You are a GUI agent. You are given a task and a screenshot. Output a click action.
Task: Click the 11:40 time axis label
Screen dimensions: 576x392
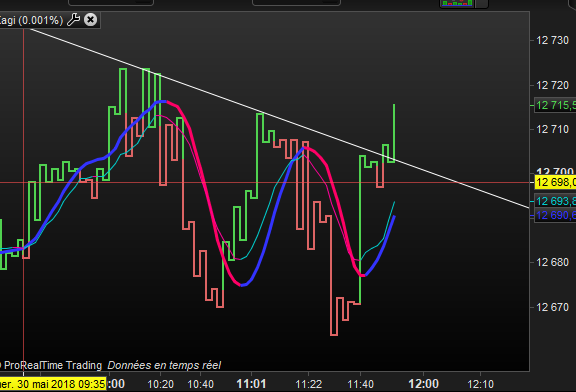(360, 384)
